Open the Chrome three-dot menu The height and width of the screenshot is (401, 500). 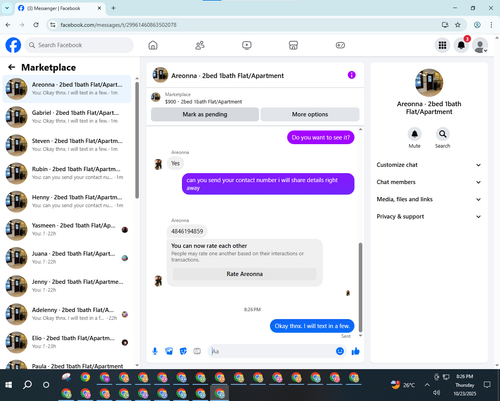coord(491,25)
